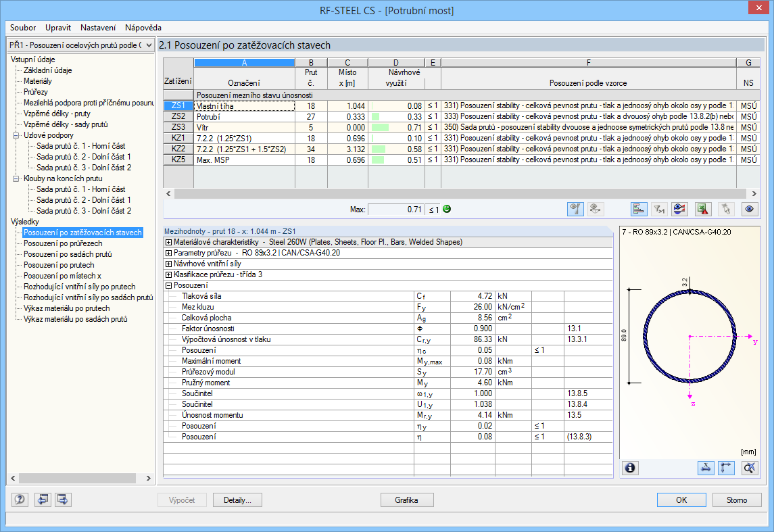
Task: Open Posouzení po sadách prutů
Action: (x=68, y=254)
